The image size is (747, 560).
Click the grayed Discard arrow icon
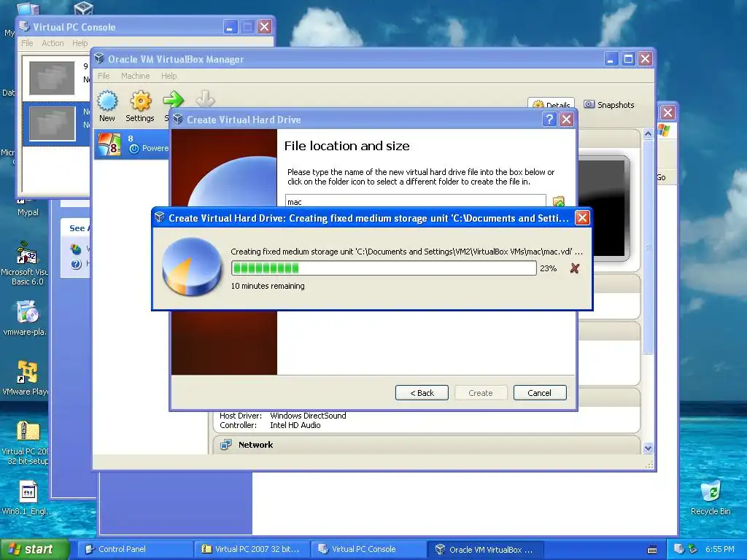[x=205, y=99]
